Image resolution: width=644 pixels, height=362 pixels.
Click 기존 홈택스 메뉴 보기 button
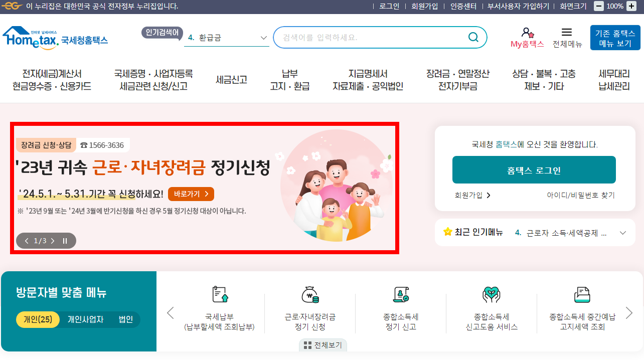tap(615, 38)
